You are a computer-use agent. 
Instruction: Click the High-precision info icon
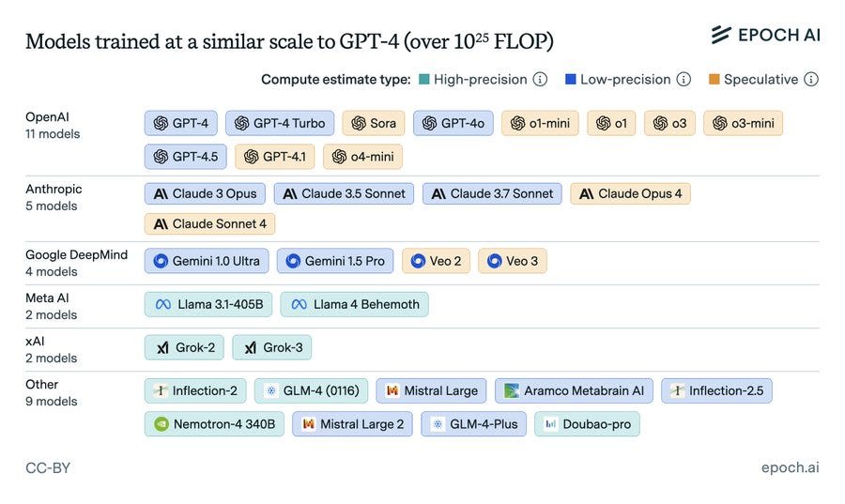pyautogui.click(x=540, y=80)
